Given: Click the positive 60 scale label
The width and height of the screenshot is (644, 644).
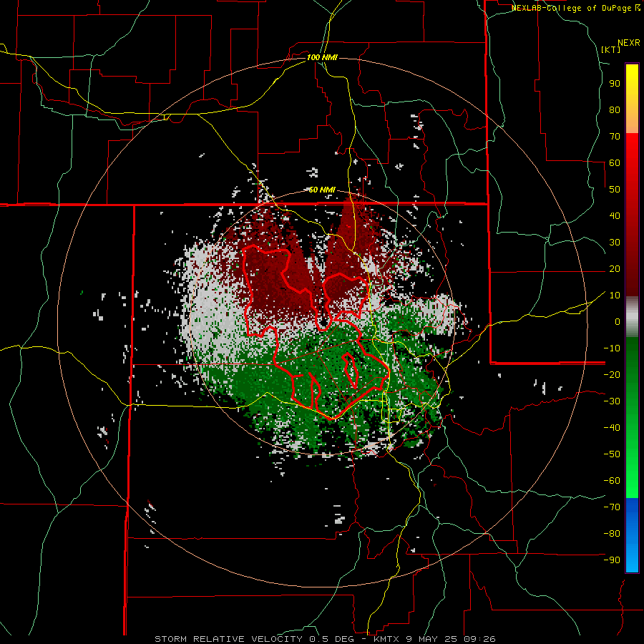Looking at the screenshot, I should (615, 162).
